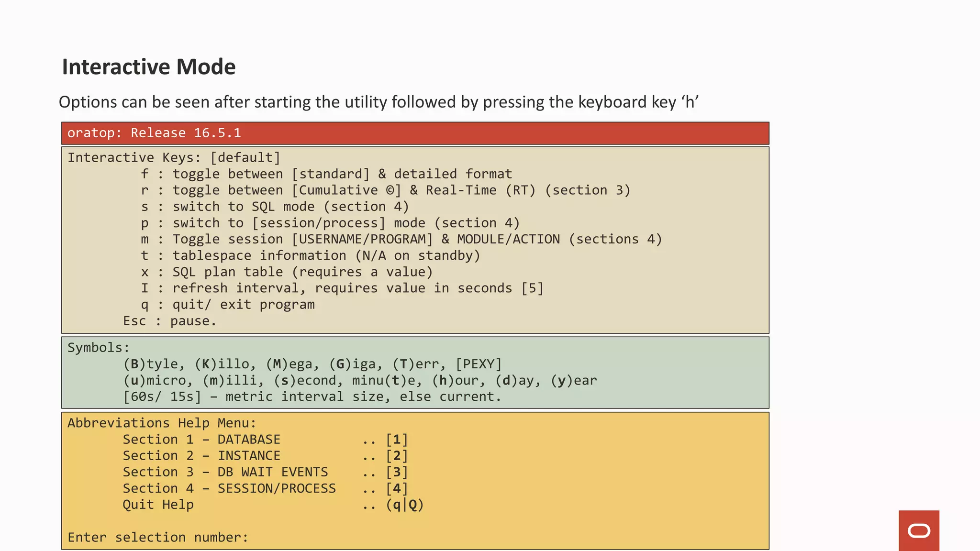Select the 'r : toggle between [Cumulative' line
Screen dimensions: 980x551
tap(386, 190)
